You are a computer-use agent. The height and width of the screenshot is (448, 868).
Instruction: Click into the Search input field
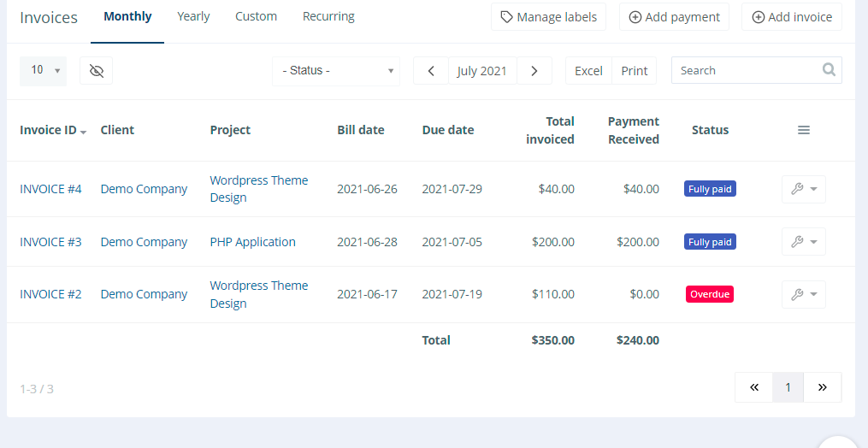[x=744, y=71]
